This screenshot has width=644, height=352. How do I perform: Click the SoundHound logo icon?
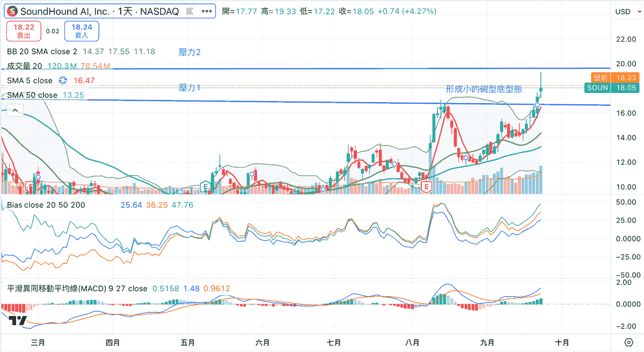(12, 11)
